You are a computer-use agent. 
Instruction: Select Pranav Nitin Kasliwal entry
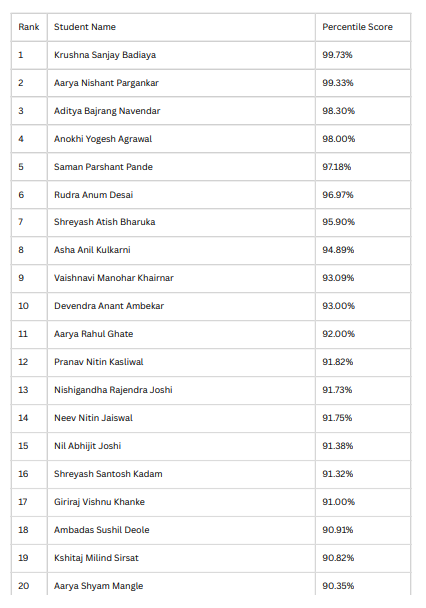(x=99, y=362)
